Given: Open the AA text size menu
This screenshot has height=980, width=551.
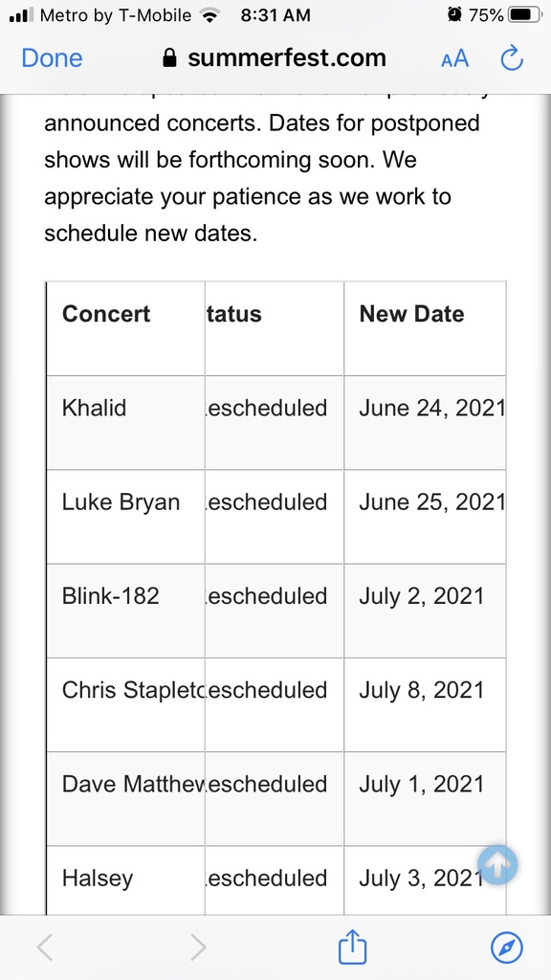Looking at the screenshot, I should pyautogui.click(x=454, y=58).
